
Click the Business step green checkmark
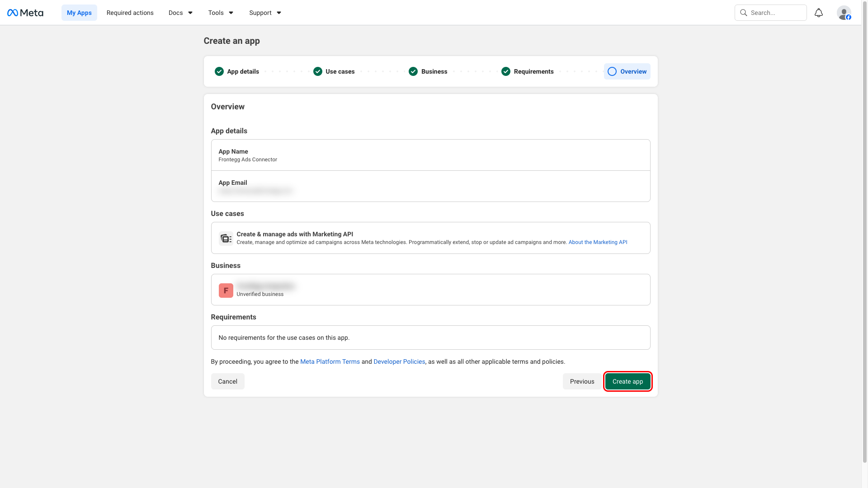tap(413, 71)
